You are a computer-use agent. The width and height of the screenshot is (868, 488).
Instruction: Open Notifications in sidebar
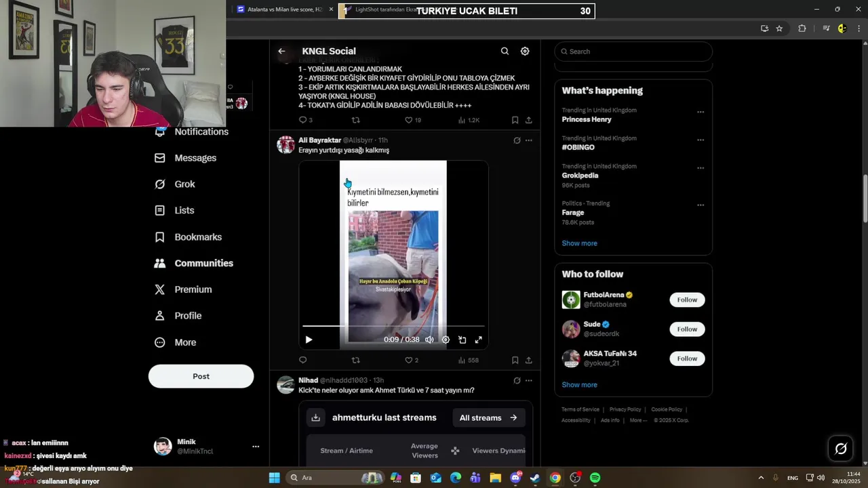point(192,131)
